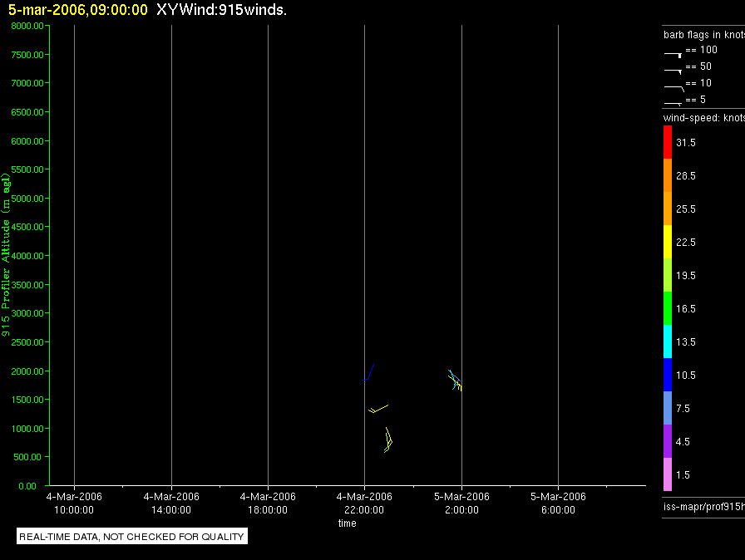Viewport: 745px width, 560px height.
Task: Click the 2500.00 altitude axis label
Action: [27, 342]
